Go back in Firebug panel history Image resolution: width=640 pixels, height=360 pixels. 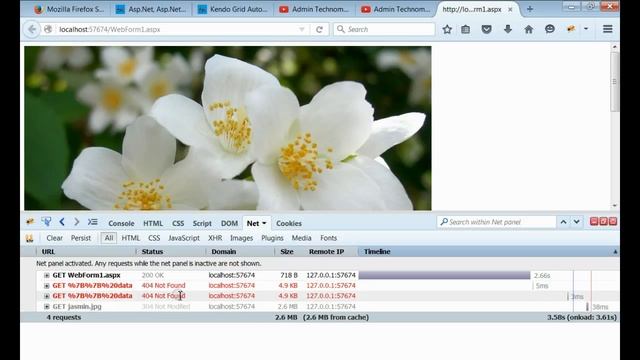62,222
